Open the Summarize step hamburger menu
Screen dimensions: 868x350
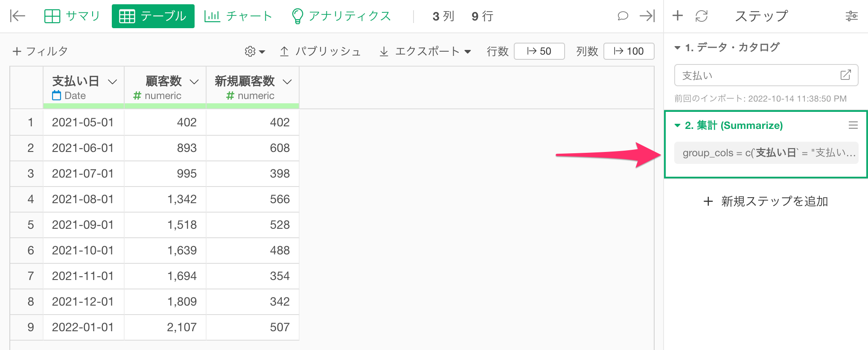(853, 125)
